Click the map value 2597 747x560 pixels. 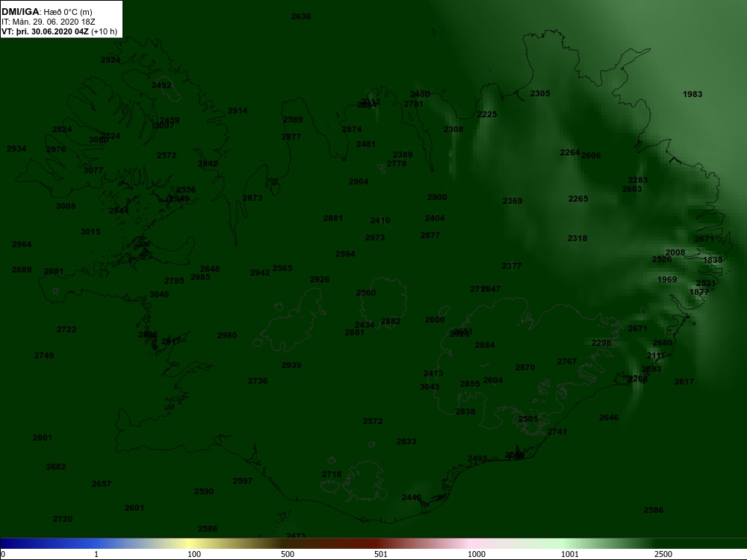tap(243, 481)
